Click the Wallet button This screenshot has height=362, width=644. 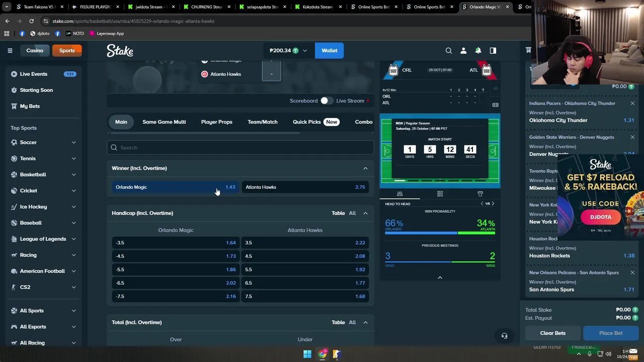[330, 50]
